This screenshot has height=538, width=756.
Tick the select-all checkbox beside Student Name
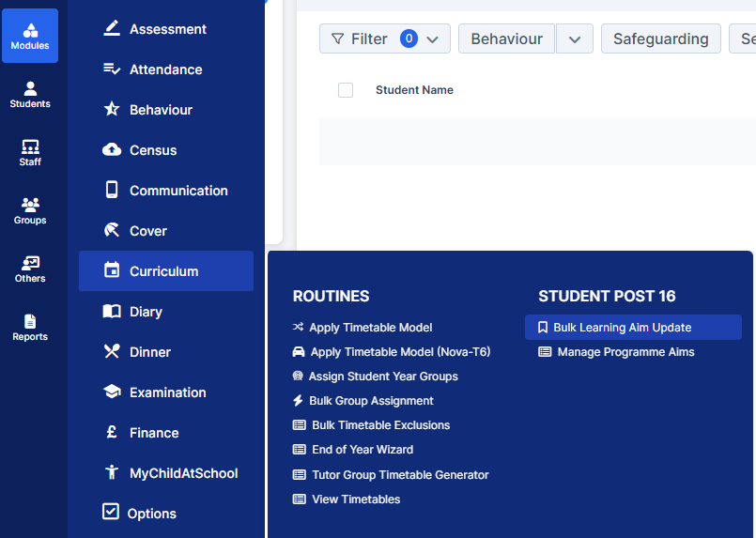[346, 90]
